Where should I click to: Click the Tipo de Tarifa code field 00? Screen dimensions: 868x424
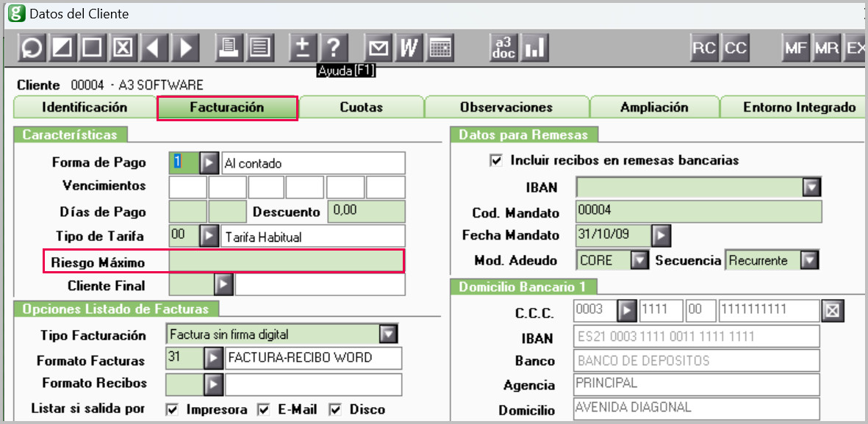(x=184, y=235)
